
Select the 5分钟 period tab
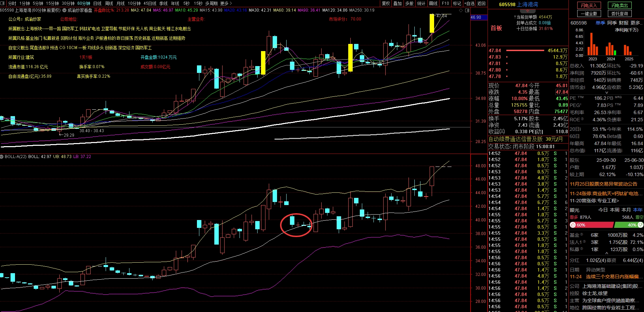coord(38,3)
